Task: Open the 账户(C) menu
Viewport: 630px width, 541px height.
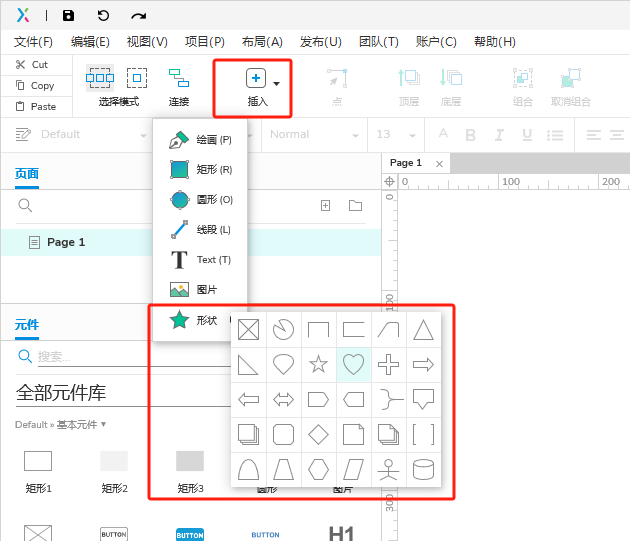Action: point(436,42)
